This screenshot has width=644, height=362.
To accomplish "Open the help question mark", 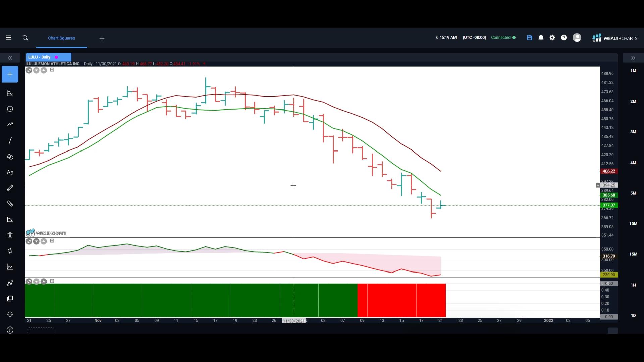I will 564,38.
